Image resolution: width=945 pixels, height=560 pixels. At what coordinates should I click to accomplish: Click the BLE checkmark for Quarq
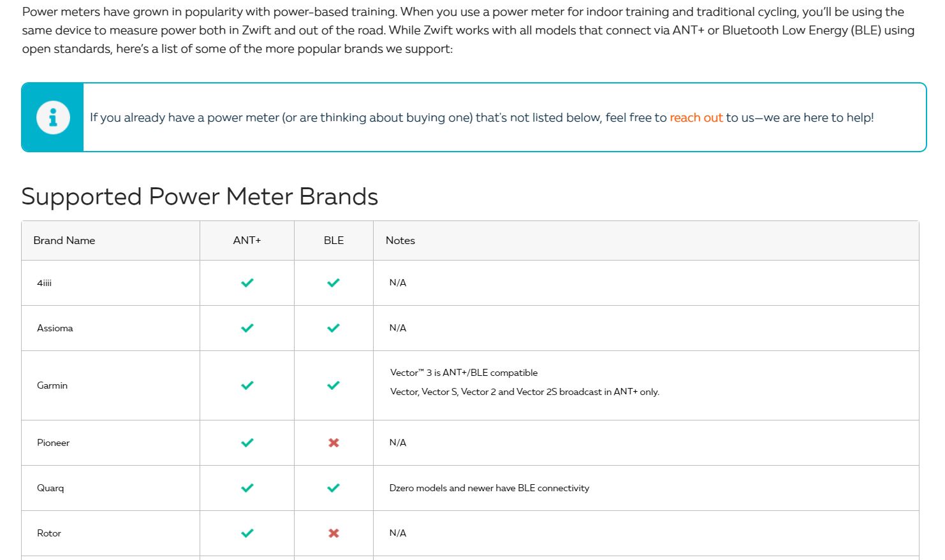(x=333, y=488)
